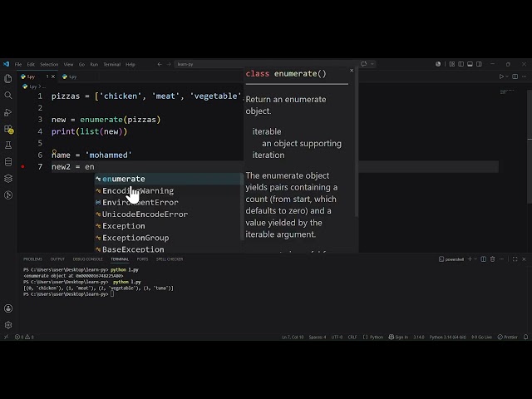Open the Run and Debug view
532x399 pixels.
click(8, 112)
